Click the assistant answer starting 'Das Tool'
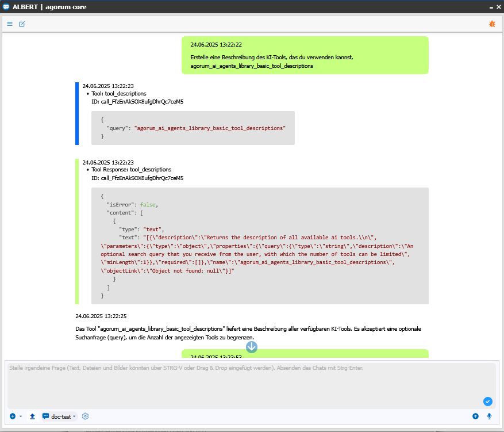 (248, 333)
